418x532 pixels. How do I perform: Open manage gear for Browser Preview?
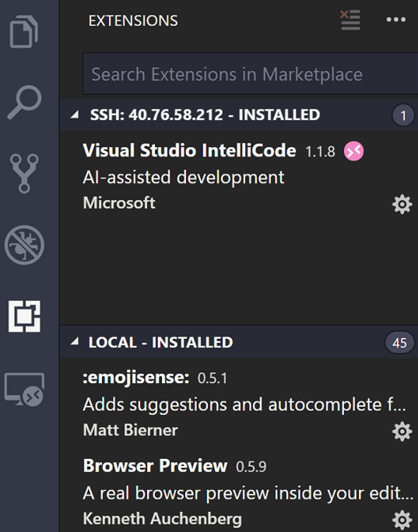coord(402,520)
